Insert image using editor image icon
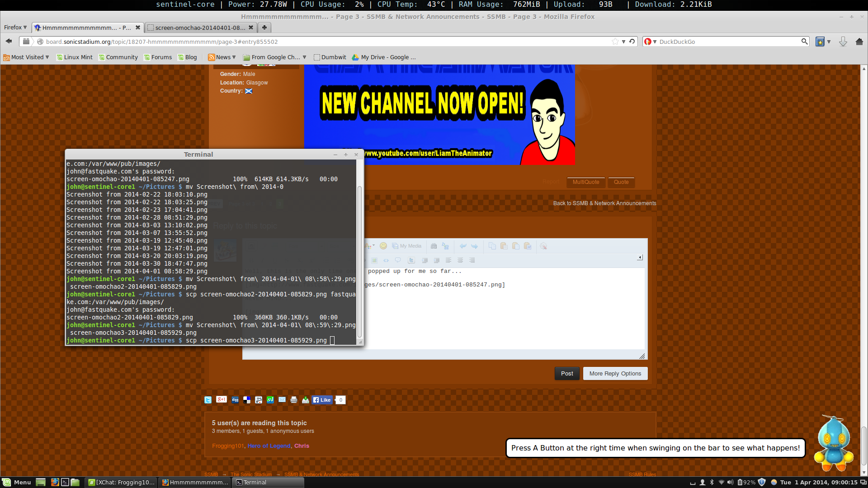This screenshot has height=488, width=868. pos(374,260)
